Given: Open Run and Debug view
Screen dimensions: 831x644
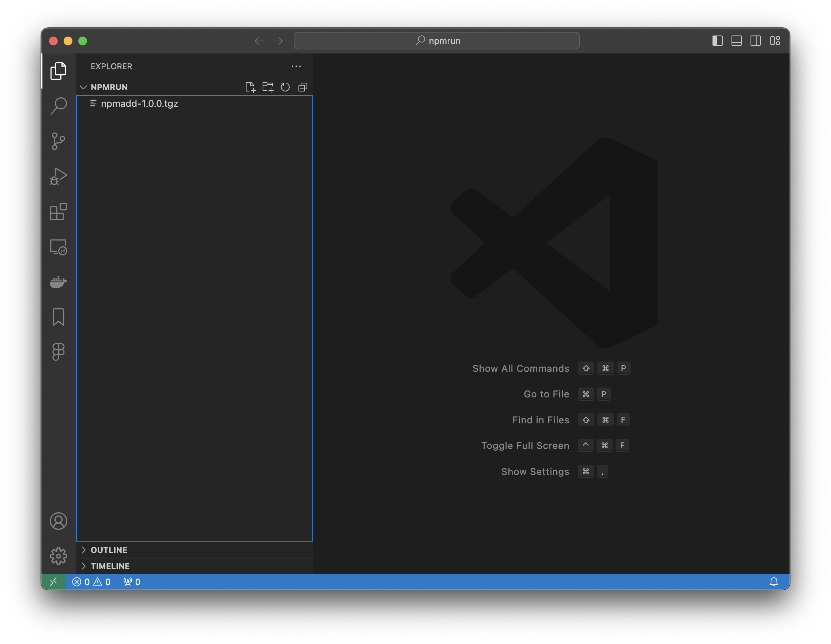Looking at the screenshot, I should pos(58,176).
